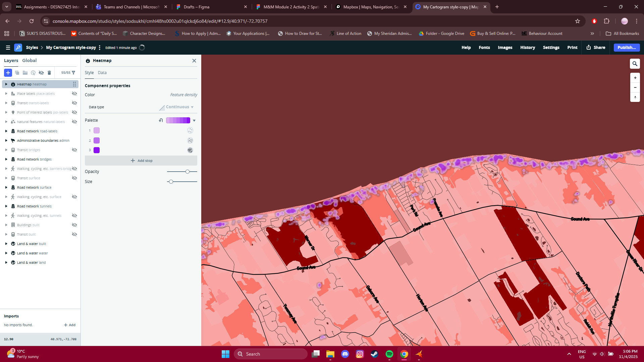Switch to the Data tab in Heatmap panel
Viewport: 644px width, 362px height.
[102, 72]
